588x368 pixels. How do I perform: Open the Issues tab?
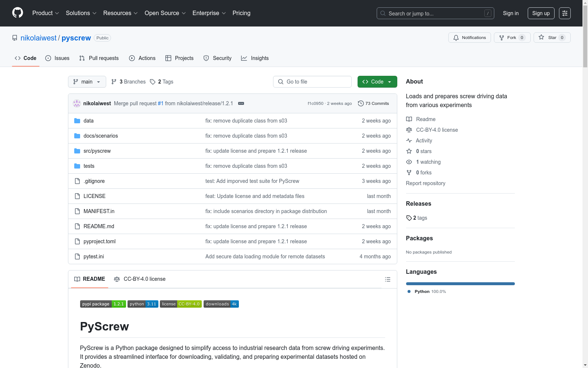click(x=57, y=58)
